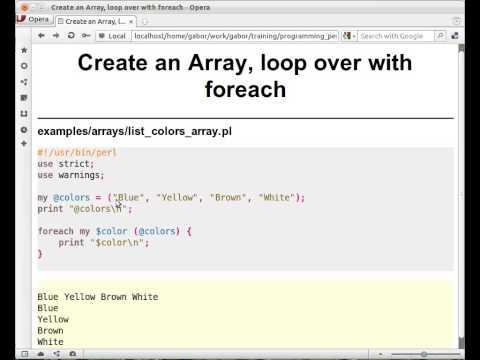Open the extensions icon right of search
The height and width of the screenshot is (360, 480).
[x=455, y=36]
